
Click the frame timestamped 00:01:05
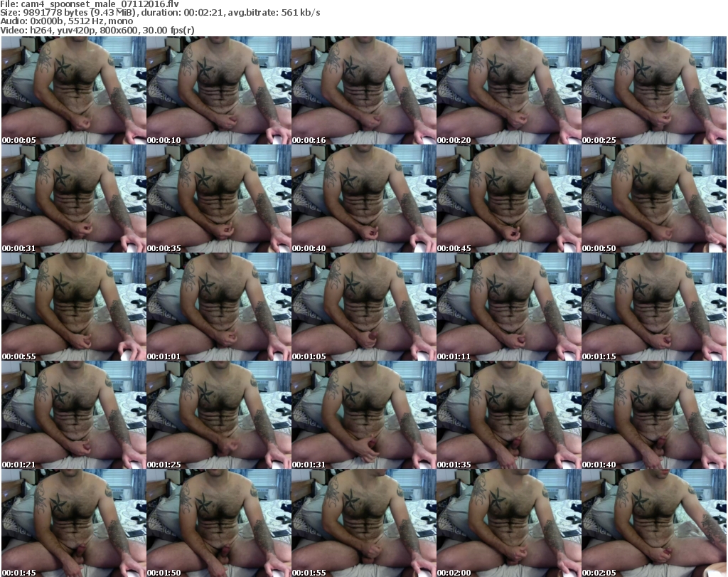[363, 307]
